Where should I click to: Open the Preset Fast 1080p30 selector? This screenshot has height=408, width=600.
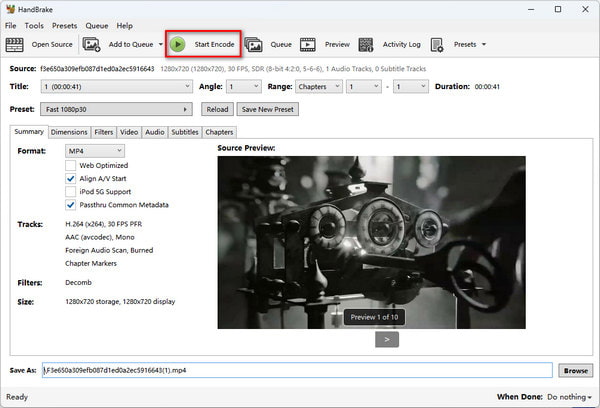116,109
